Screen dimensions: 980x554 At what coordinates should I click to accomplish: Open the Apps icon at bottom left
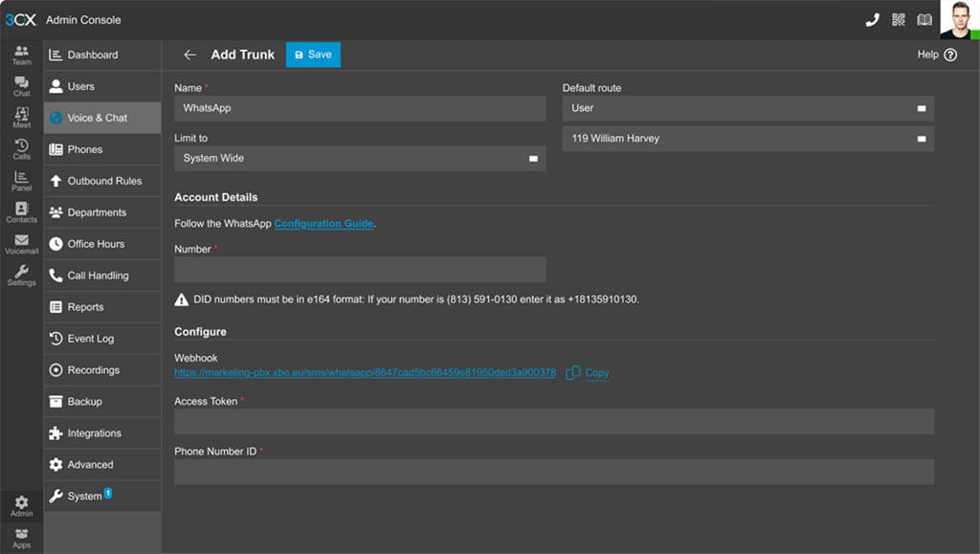pyautogui.click(x=21, y=538)
